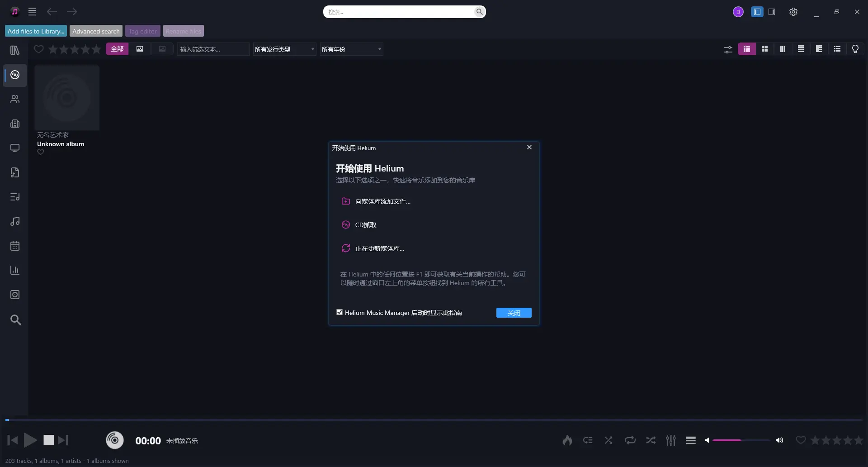Navigate back with the left arrow
Image resolution: width=868 pixels, height=467 pixels.
pos(52,12)
